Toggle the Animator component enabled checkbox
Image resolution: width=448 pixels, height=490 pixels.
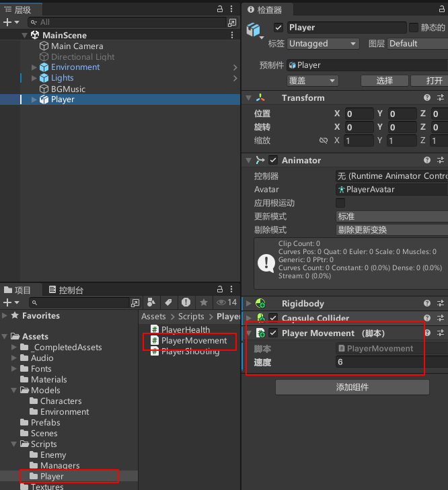tap(273, 161)
